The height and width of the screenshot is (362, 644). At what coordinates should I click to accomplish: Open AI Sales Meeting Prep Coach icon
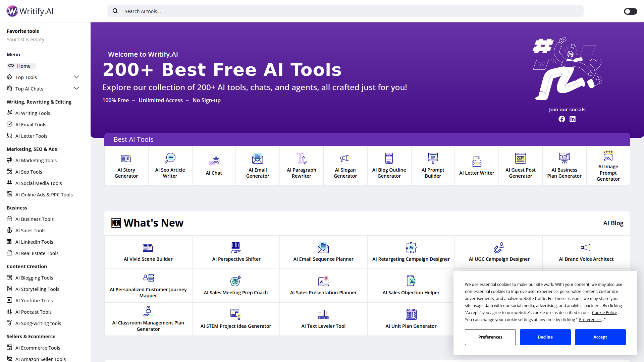click(x=235, y=281)
